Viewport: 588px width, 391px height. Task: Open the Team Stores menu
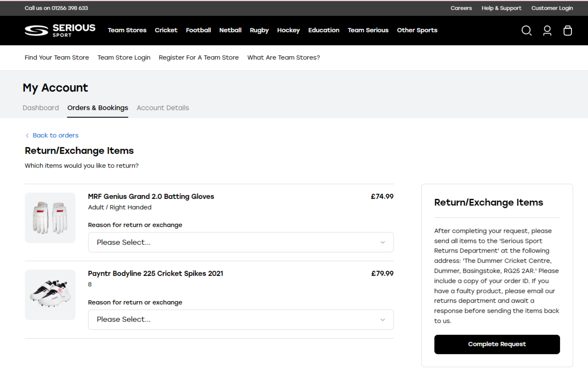[x=127, y=30]
